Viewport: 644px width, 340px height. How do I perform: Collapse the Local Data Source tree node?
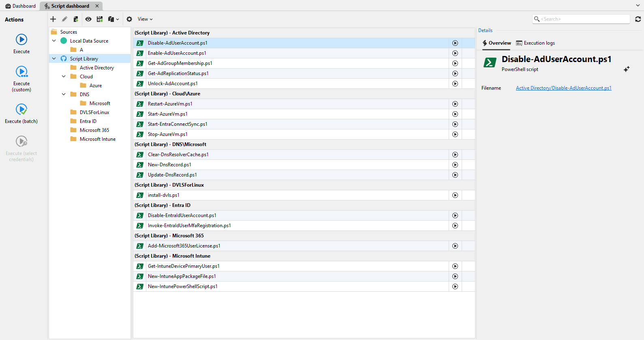54,41
